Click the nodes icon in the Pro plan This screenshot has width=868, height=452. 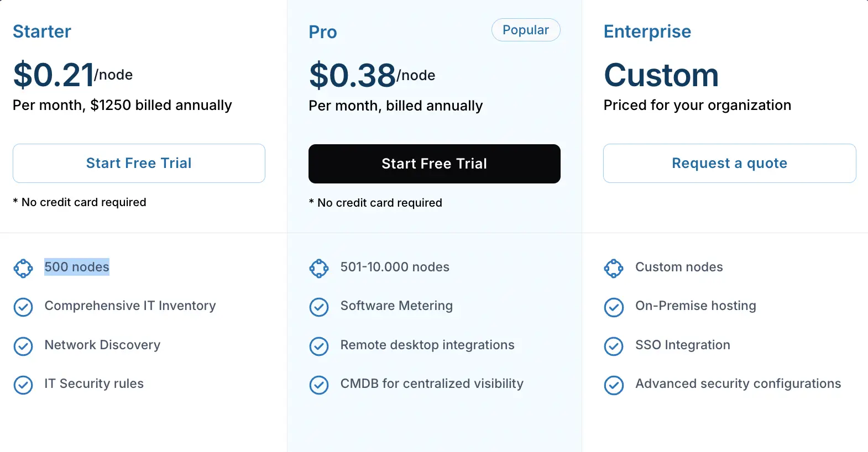[319, 268]
